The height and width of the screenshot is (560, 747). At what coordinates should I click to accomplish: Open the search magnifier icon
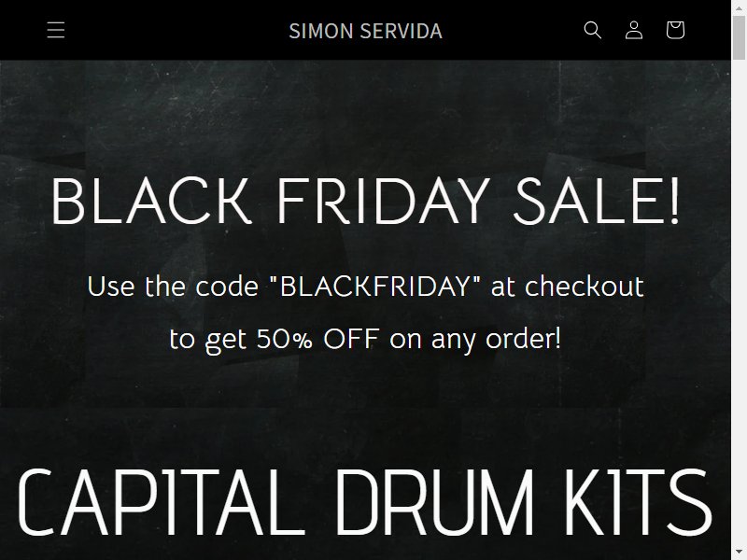pyautogui.click(x=593, y=30)
